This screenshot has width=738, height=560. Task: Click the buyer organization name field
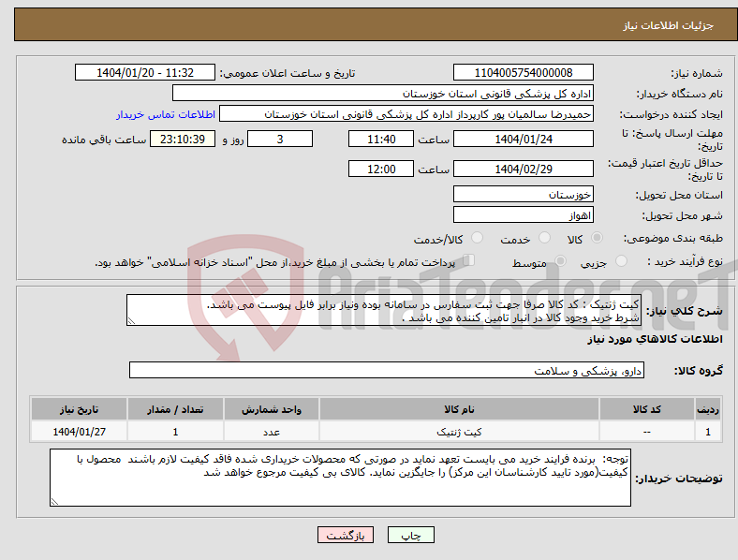383,93
